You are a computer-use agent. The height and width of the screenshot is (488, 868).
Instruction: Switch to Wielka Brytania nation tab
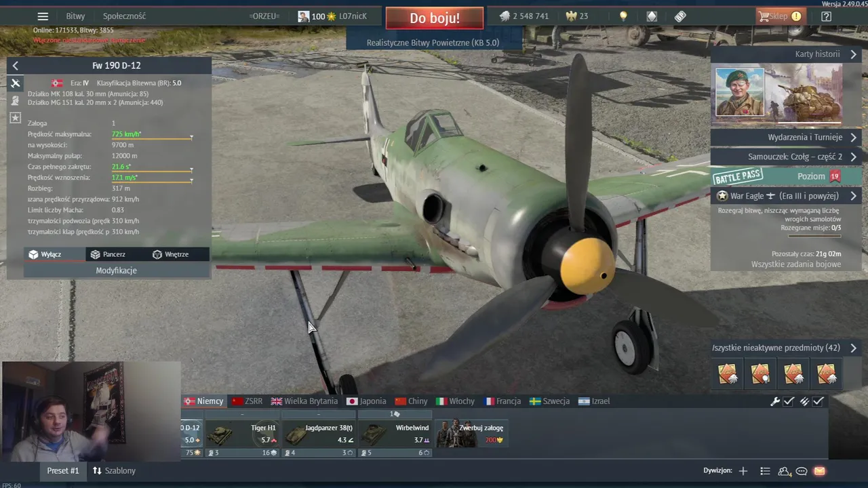[304, 401]
